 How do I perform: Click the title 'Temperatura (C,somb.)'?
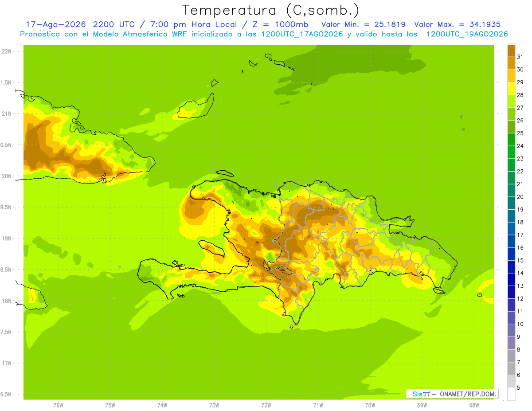(271, 10)
